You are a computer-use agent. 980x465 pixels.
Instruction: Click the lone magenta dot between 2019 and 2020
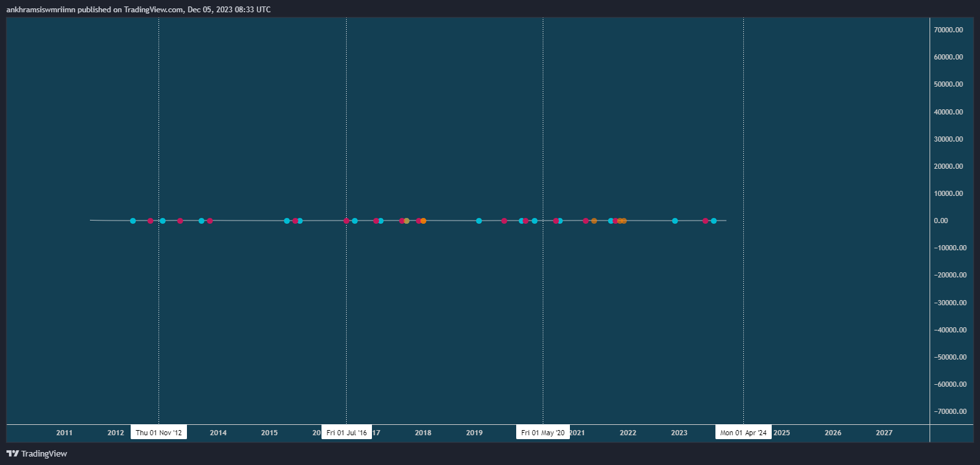tap(504, 221)
